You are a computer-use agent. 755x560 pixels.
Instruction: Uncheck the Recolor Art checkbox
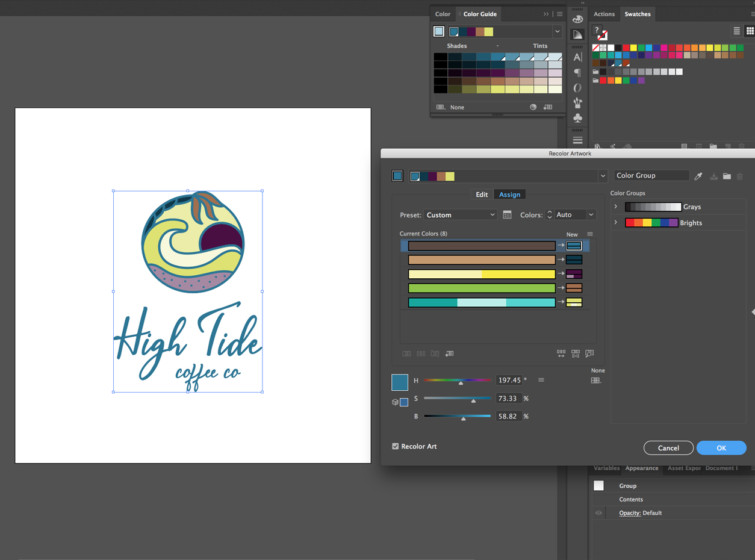tap(396, 446)
